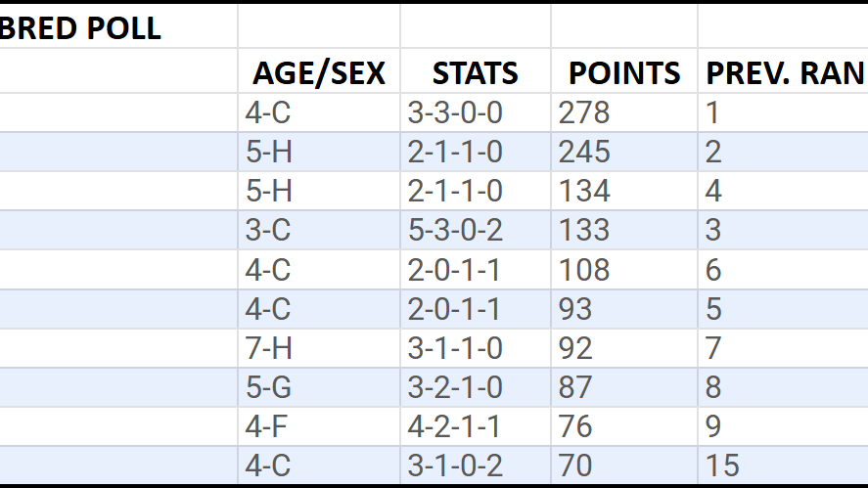
Task: Select the cell showing 245 points
Action: (624, 153)
